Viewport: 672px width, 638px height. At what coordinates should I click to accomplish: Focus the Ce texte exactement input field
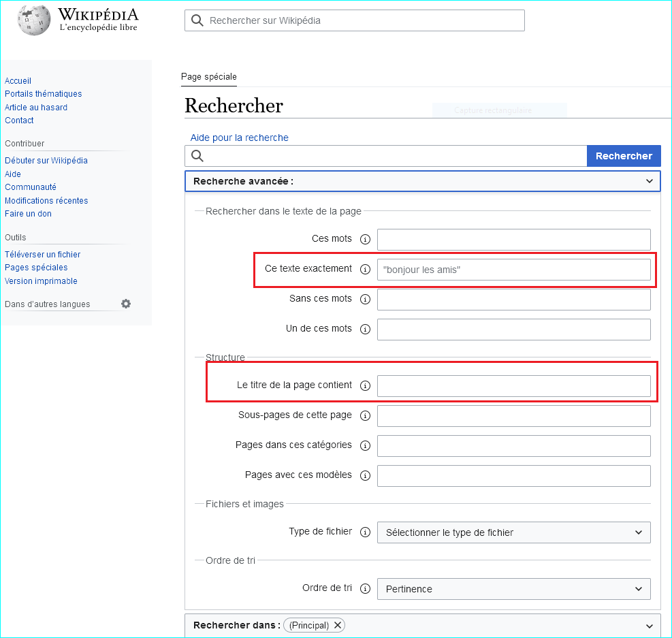[x=514, y=270]
